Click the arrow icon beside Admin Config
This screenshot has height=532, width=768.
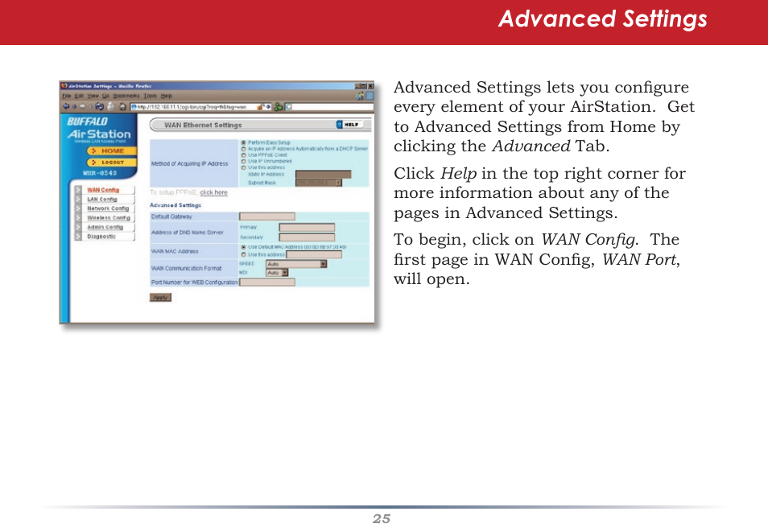78,227
